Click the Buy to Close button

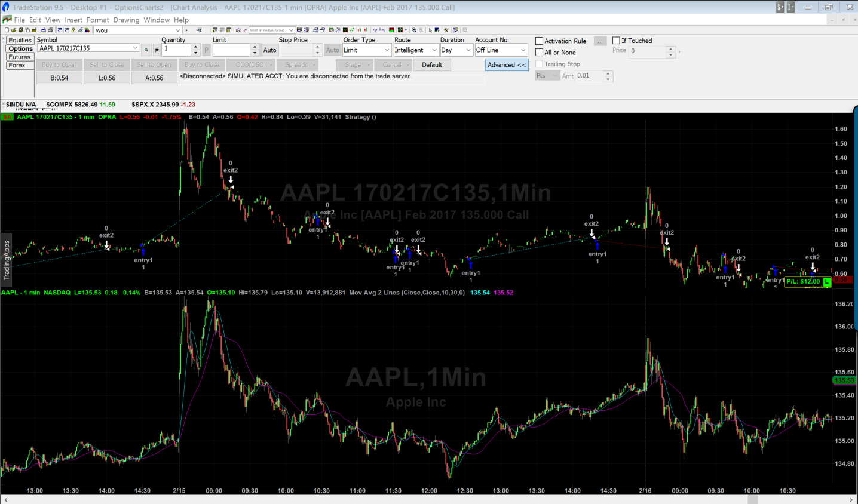click(202, 65)
